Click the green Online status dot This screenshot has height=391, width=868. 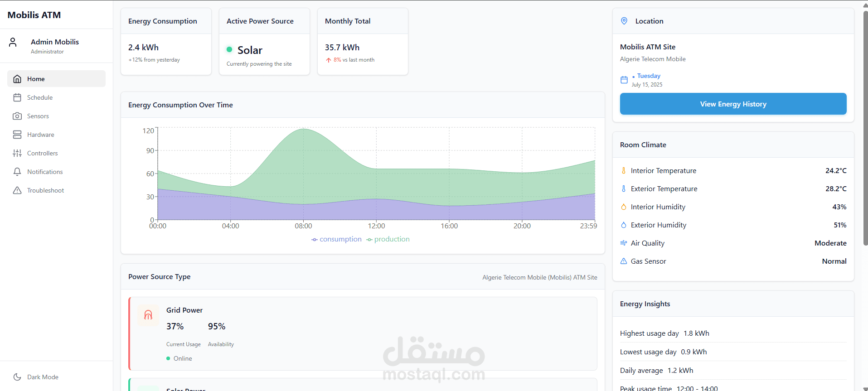coord(168,358)
